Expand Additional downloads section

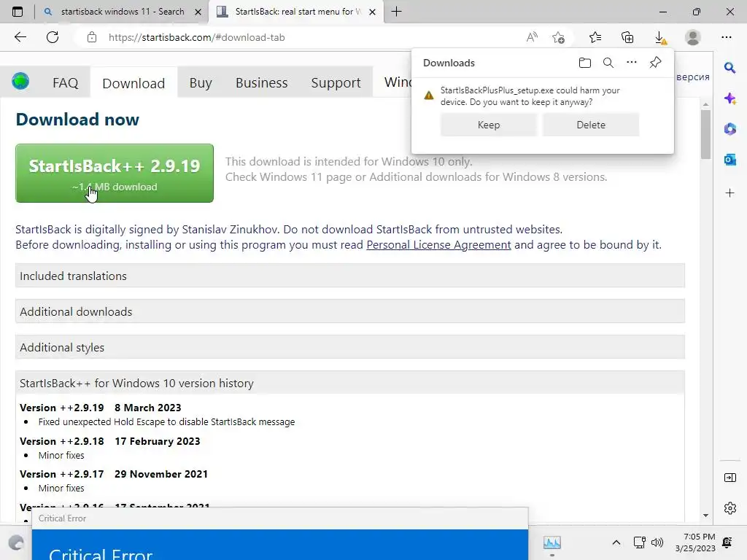[x=350, y=311]
